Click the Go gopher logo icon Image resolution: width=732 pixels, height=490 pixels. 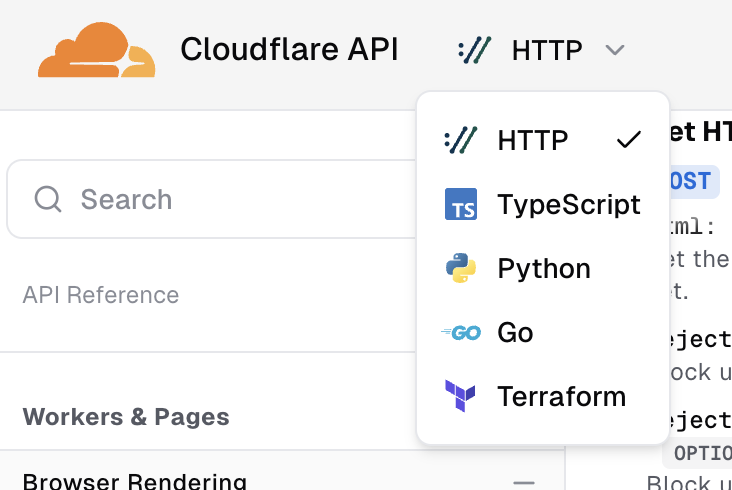click(x=461, y=333)
